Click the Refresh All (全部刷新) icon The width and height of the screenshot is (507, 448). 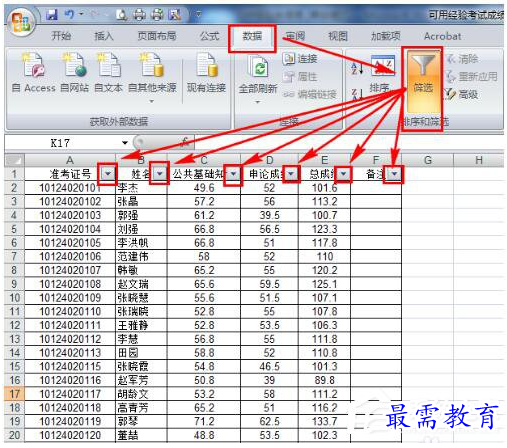click(258, 67)
